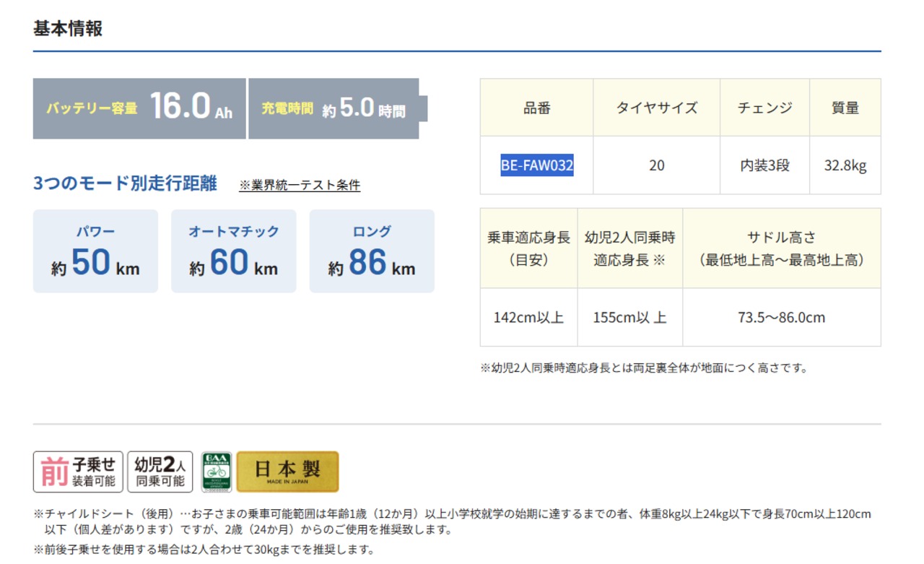924x564 pixels.
Task: Click the 内装3段 gear cell
Action: tap(764, 165)
